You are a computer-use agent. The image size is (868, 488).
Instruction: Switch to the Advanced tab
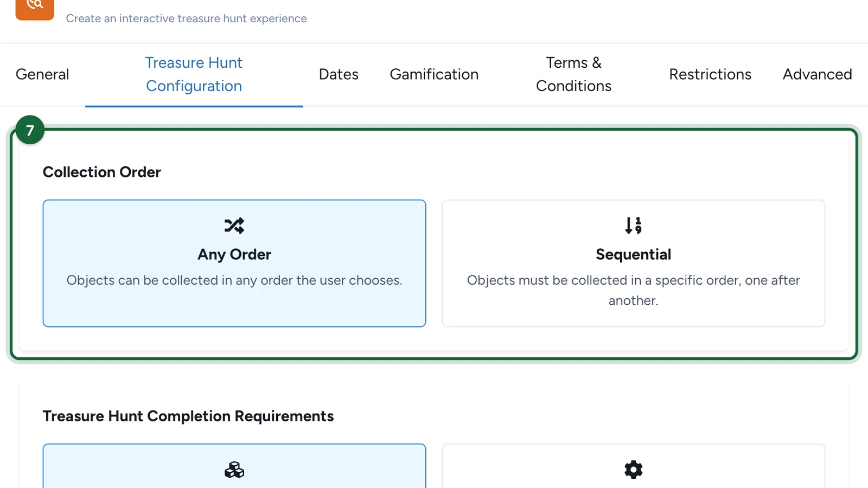817,74
